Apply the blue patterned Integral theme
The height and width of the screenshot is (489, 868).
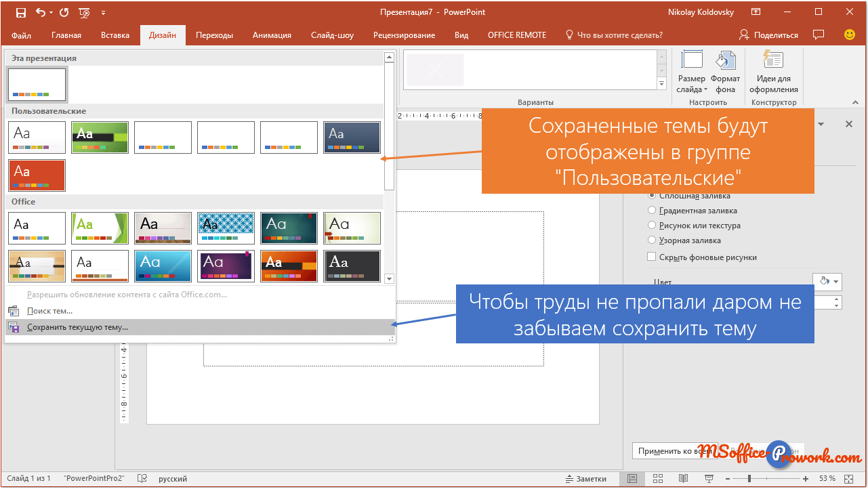(226, 228)
